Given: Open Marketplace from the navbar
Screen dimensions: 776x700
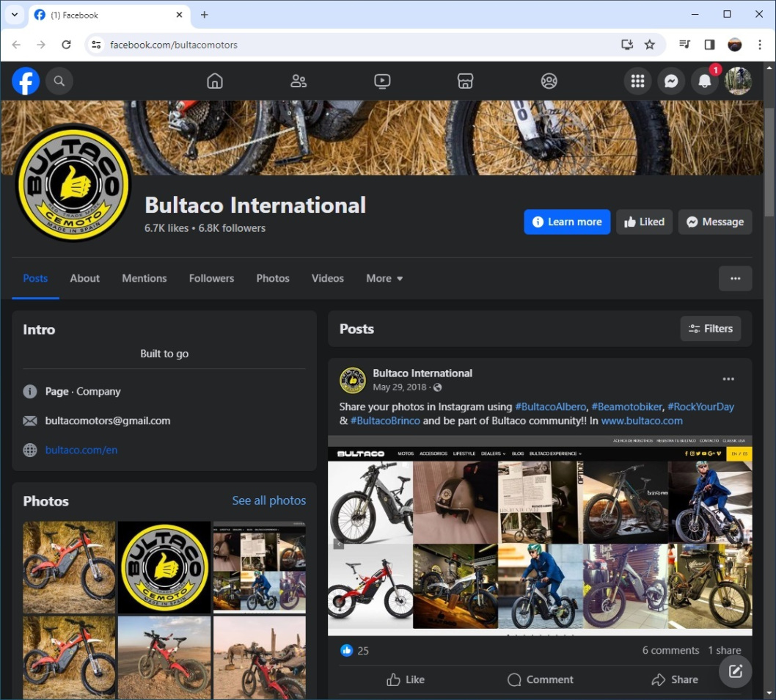Looking at the screenshot, I should [x=465, y=81].
